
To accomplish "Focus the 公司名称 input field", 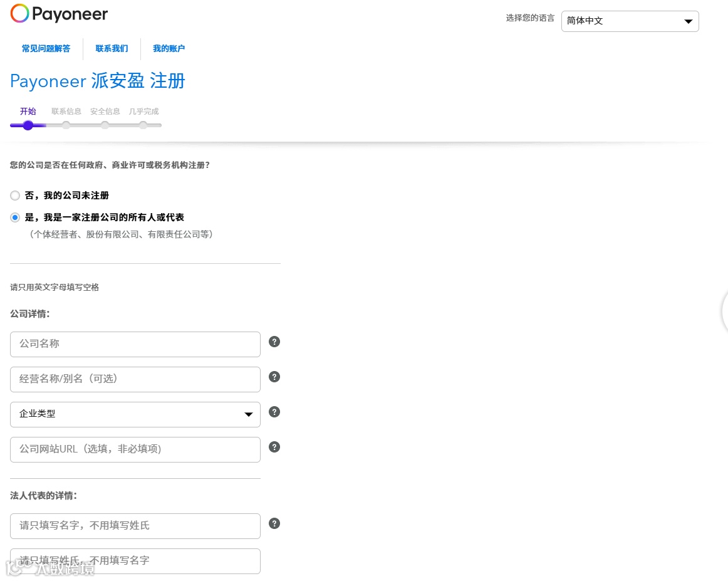I will 135,344.
